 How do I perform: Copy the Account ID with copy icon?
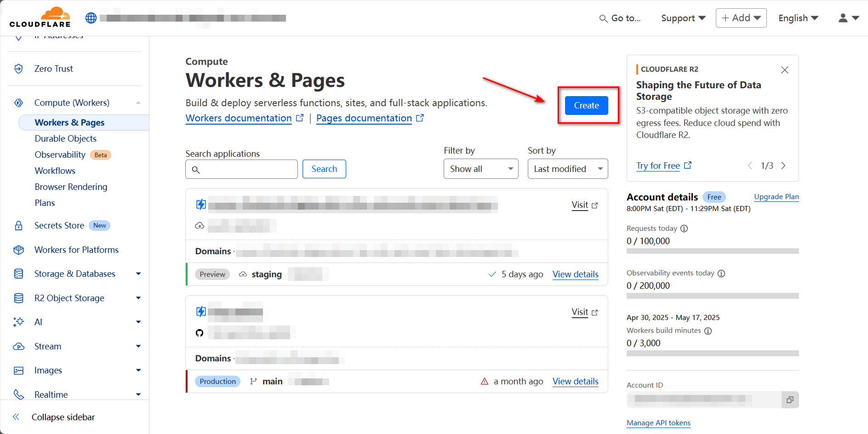tap(789, 400)
